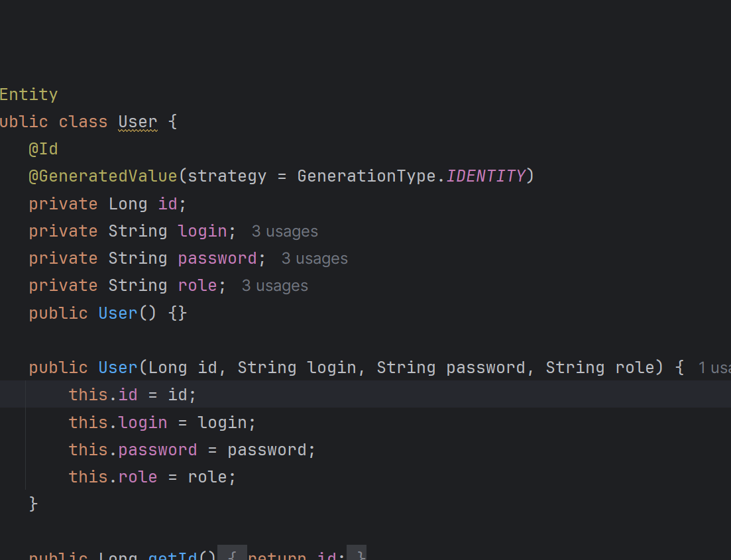Open the 3 usages hint beside login field
Image resolution: width=731 pixels, height=560 pixels.
[284, 231]
